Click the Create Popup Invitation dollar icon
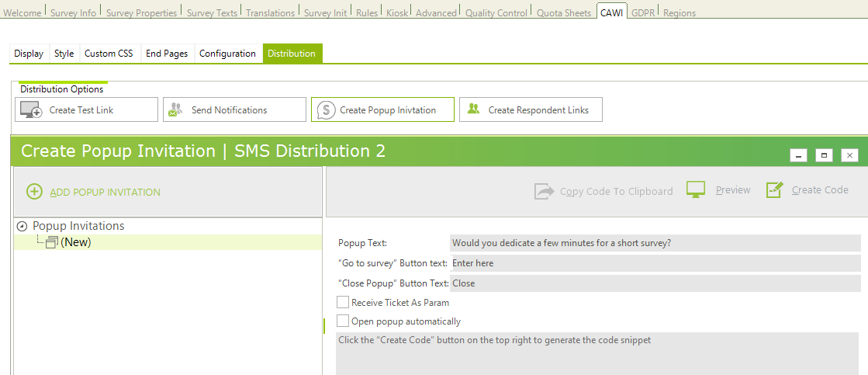Image resolution: width=868 pixels, height=375 pixels. click(326, 110)
